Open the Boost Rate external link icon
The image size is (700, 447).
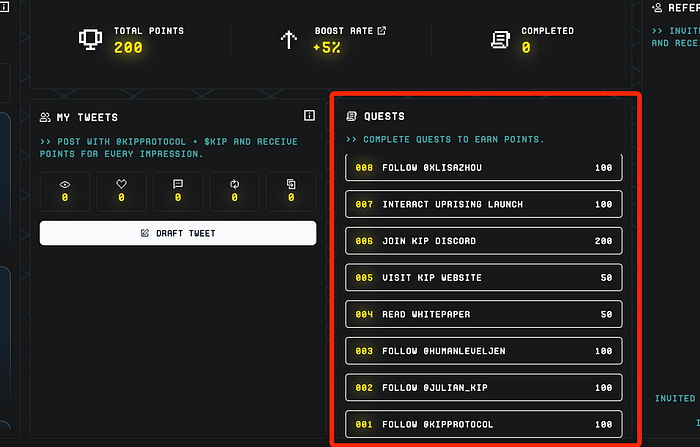[382, 31]
